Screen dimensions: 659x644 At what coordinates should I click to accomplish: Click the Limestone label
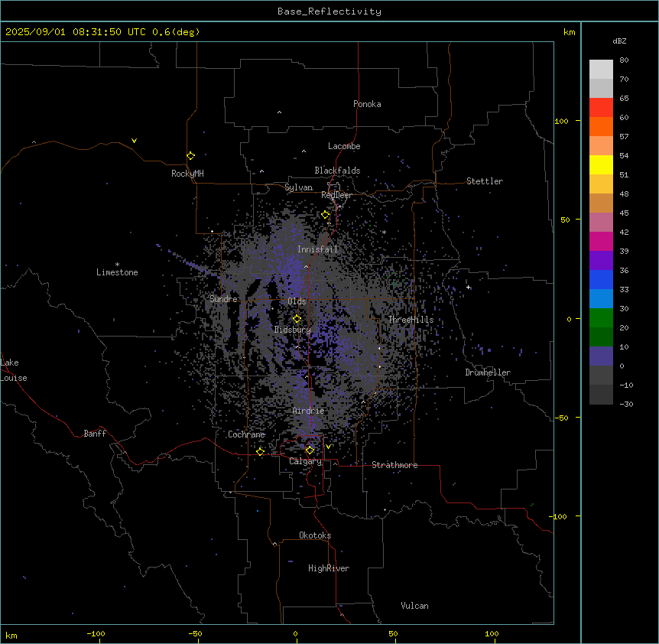click(117, 272)
